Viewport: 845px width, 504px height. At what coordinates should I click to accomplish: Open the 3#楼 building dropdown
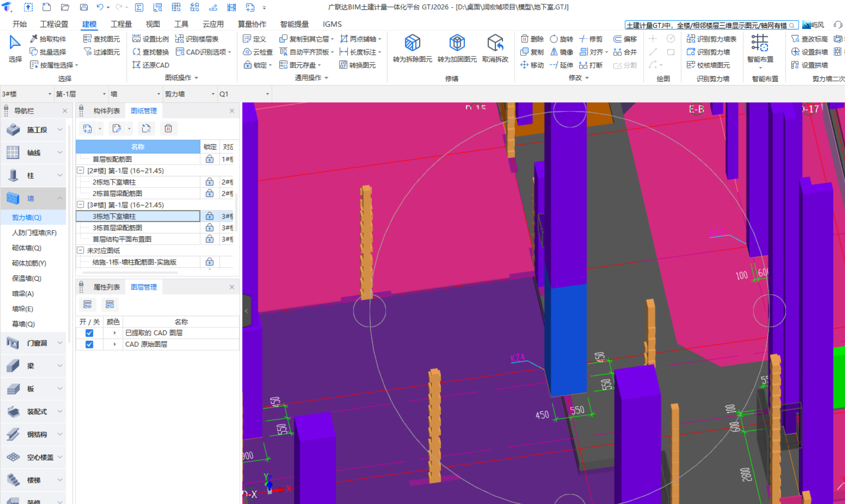point(27,94)
